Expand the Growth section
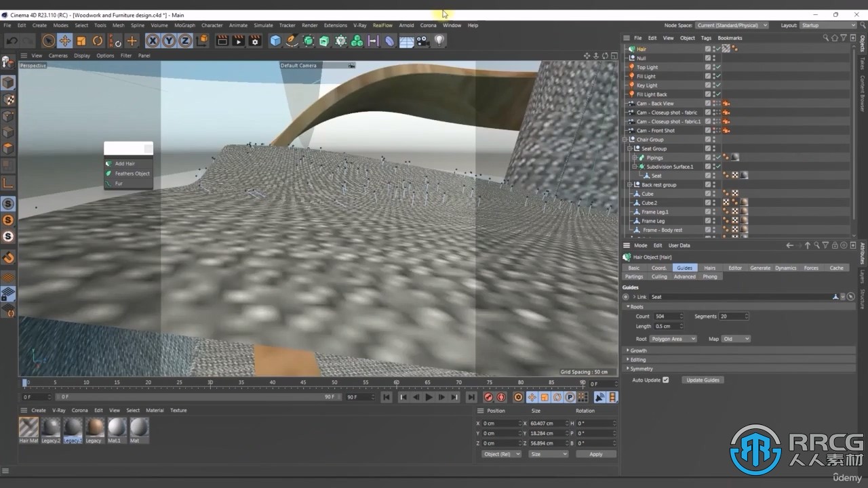Viewport: 868px width, 488px height. (628, 350)
